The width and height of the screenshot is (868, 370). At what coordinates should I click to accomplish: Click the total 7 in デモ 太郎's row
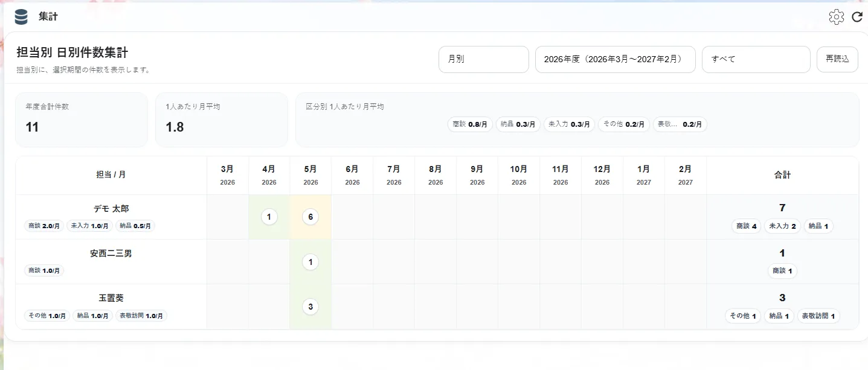[x=782, y=208]
